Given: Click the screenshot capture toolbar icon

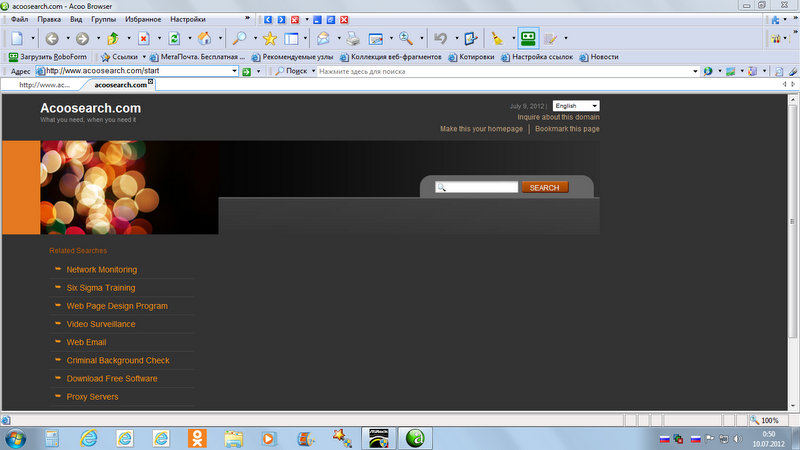Looking at the screenshot, I should 376,38.
